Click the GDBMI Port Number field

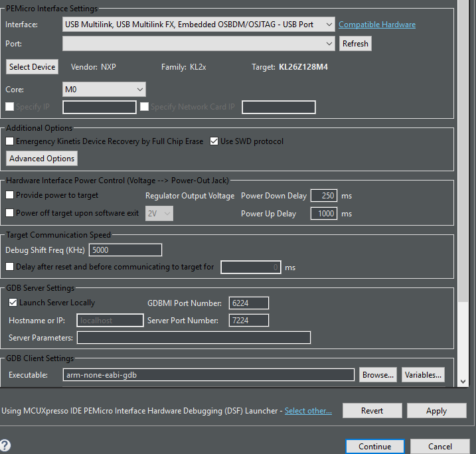tap(249, 303)
